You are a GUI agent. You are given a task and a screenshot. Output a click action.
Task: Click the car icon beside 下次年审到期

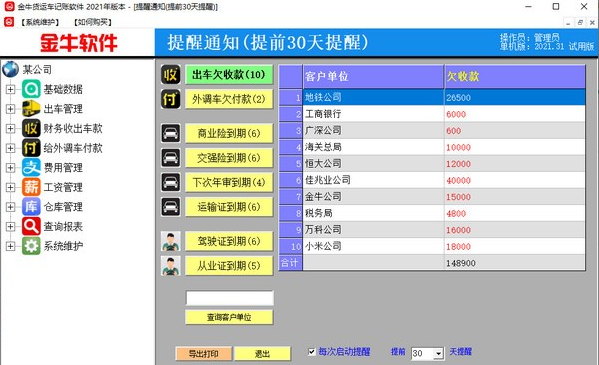click(170, 182)
